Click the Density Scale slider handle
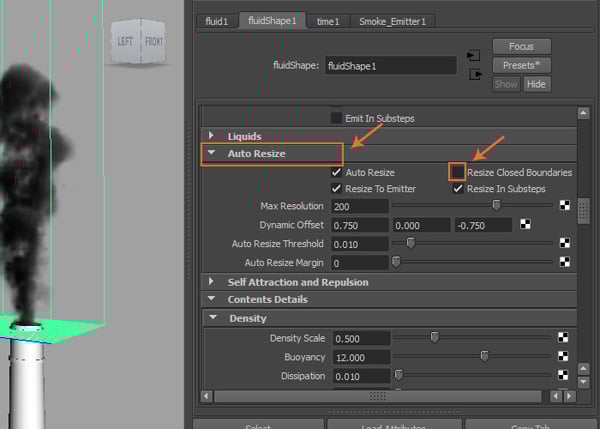Viewport: 600px width, 429px height. point(434,337)
